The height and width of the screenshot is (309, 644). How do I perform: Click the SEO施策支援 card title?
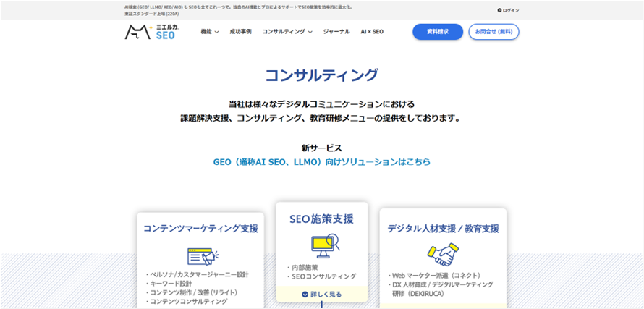coord(321,219)
